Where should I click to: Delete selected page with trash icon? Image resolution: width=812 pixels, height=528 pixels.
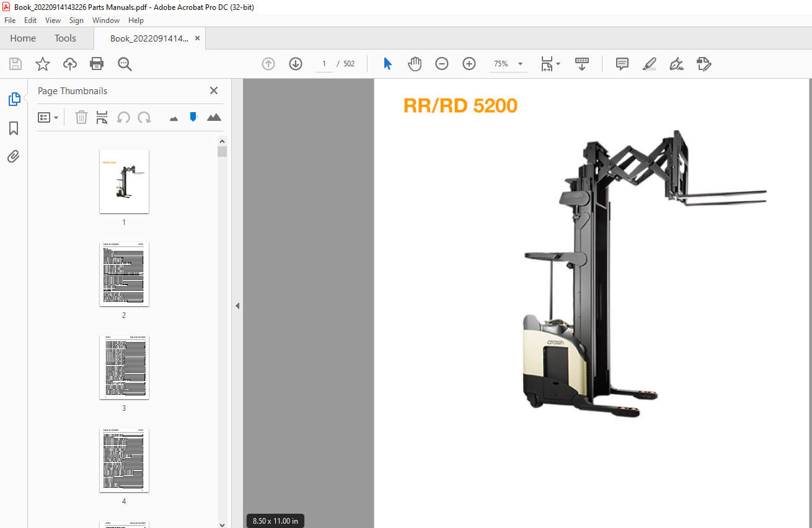pos(81,117)
